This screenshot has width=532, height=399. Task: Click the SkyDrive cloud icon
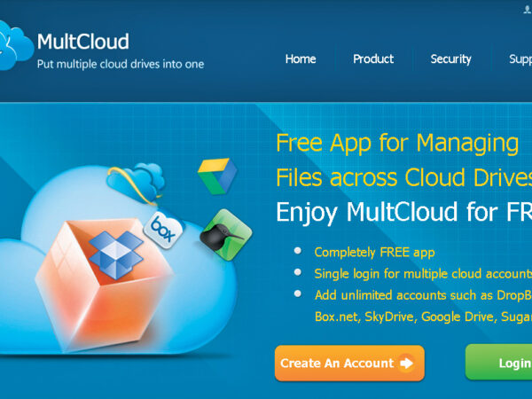pos(136,184)
